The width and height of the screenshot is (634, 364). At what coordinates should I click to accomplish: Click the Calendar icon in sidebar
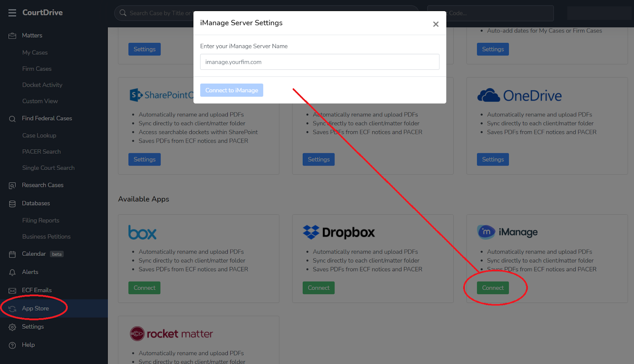point(12,254)
